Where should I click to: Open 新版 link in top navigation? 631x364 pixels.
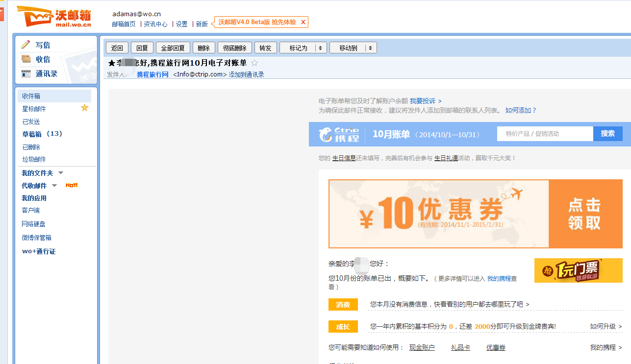[202, 24]
